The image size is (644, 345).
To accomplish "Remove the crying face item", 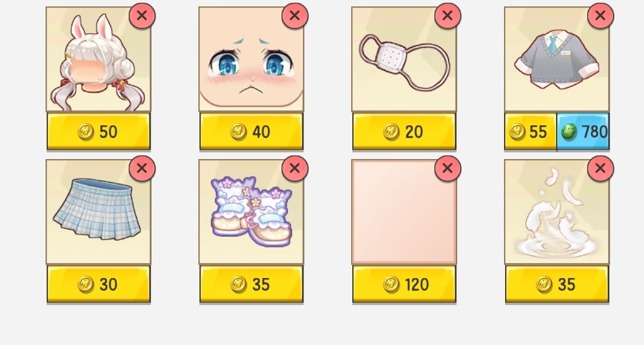I will click(295, 16).
